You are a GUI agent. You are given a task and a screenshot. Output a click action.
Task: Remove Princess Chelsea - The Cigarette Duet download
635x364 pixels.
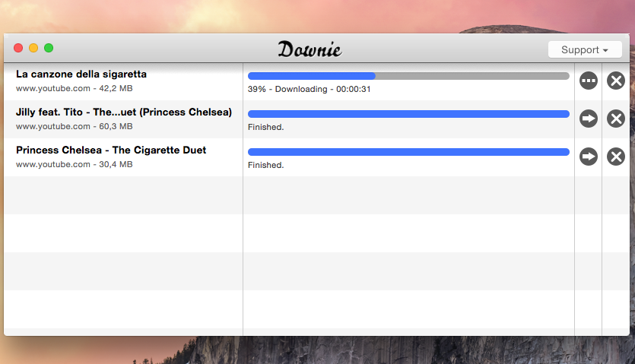(616, 157)
